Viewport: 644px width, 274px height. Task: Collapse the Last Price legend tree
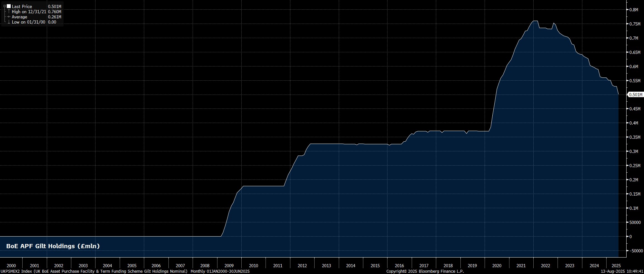point(5,6)
